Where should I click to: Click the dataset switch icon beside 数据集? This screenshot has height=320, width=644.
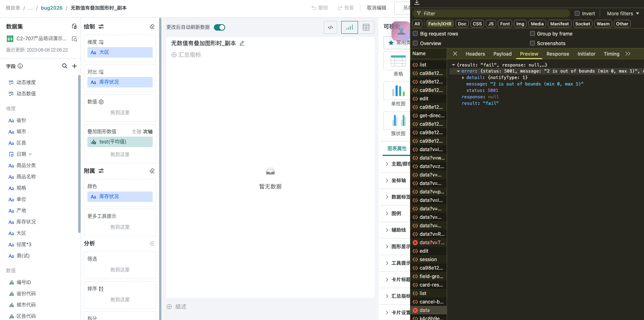(x=74, y=26)
